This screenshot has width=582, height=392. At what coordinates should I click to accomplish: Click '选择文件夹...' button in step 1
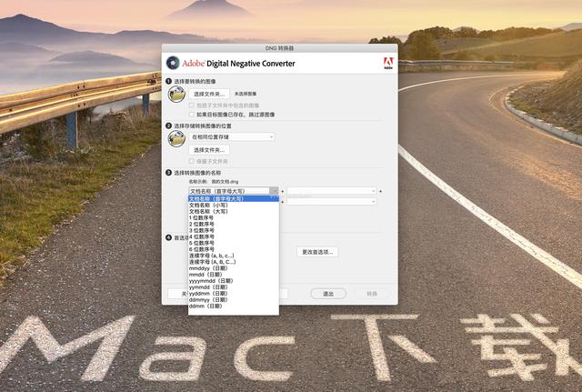209,94
